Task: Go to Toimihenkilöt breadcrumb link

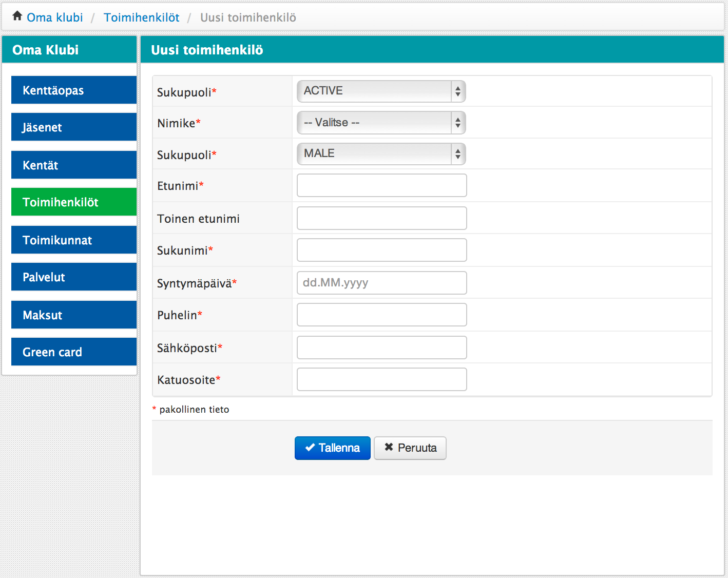Action: (x=142, y=17)
